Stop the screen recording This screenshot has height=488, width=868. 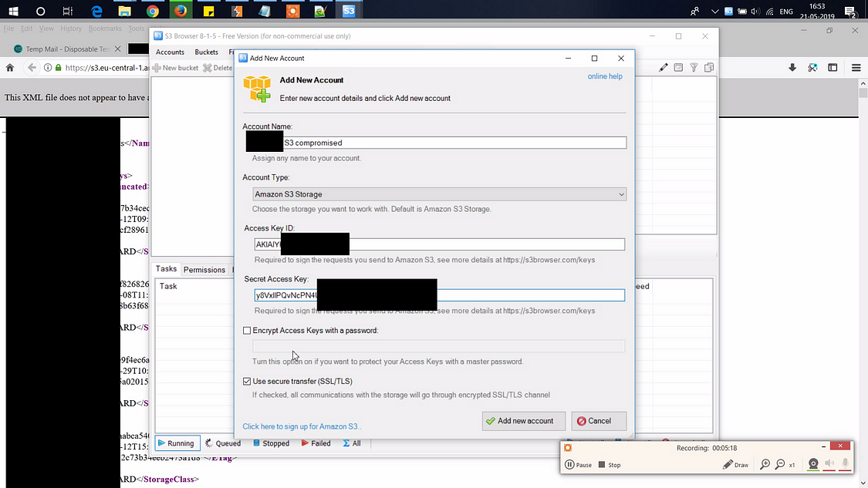(x=610, y=465)
